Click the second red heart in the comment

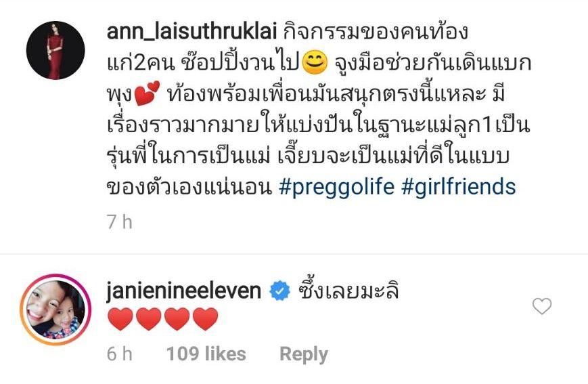[x=149, y=319]
